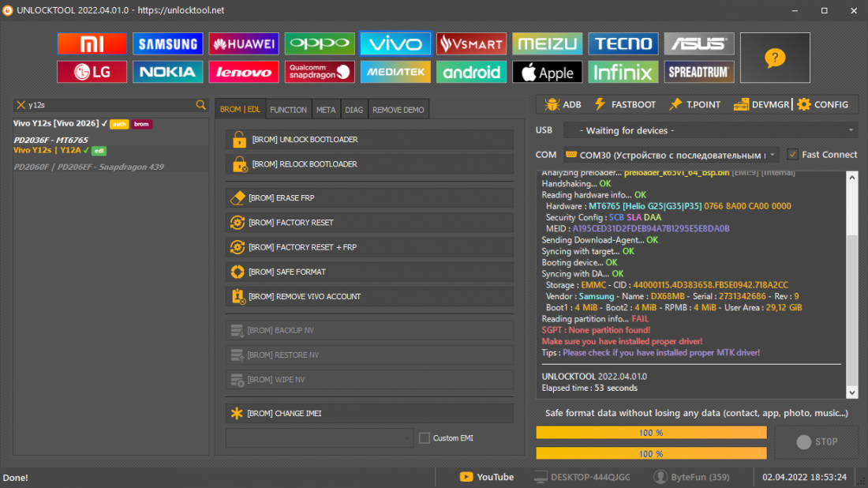
Task: Select the OPPO brand logo
Action: (x=320, y=43)
